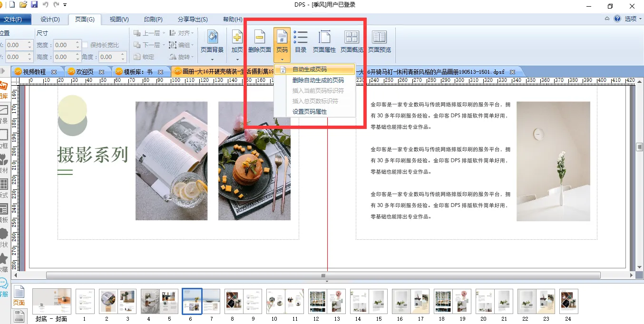Image resolution: width=644 pixels, height=324 pixels.
Task: Click the horizontal canvas scrollbar
Action: coord(323,275)
